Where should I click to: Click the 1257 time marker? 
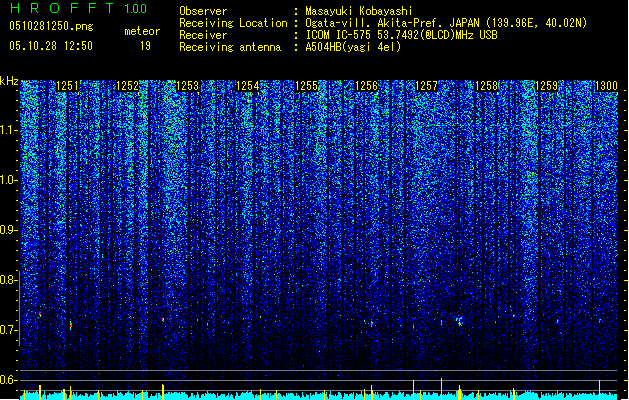426,86
